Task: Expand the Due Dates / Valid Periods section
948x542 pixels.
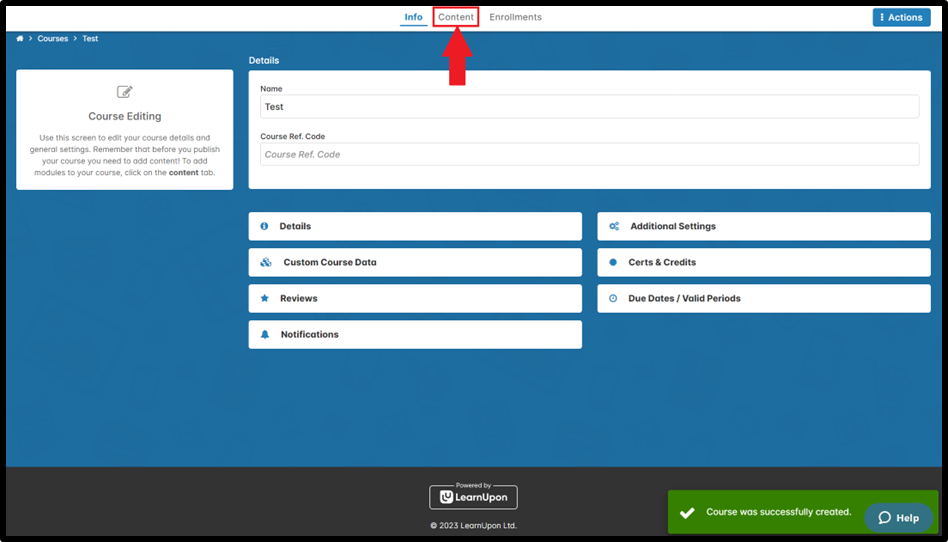Action: point(764,298)
